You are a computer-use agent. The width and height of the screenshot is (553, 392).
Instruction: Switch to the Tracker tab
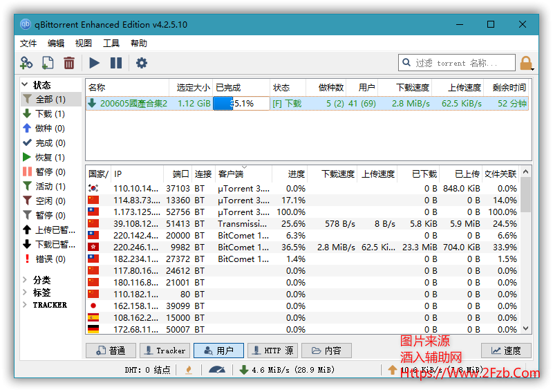tap(165, 351)
